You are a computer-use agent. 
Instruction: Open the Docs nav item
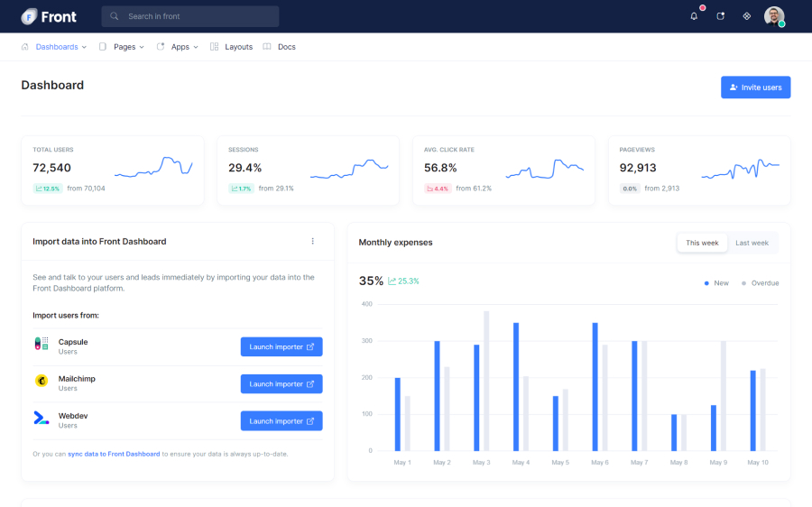point(286,47)
